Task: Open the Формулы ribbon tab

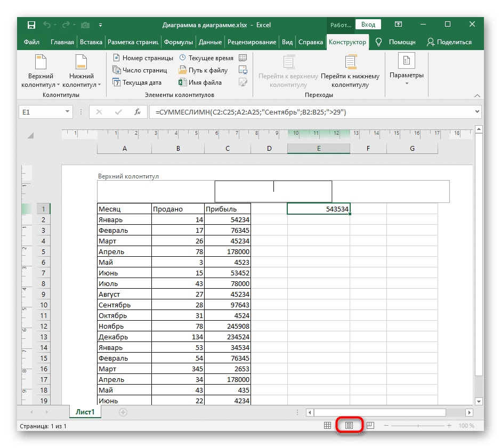Action: [179, 42]
